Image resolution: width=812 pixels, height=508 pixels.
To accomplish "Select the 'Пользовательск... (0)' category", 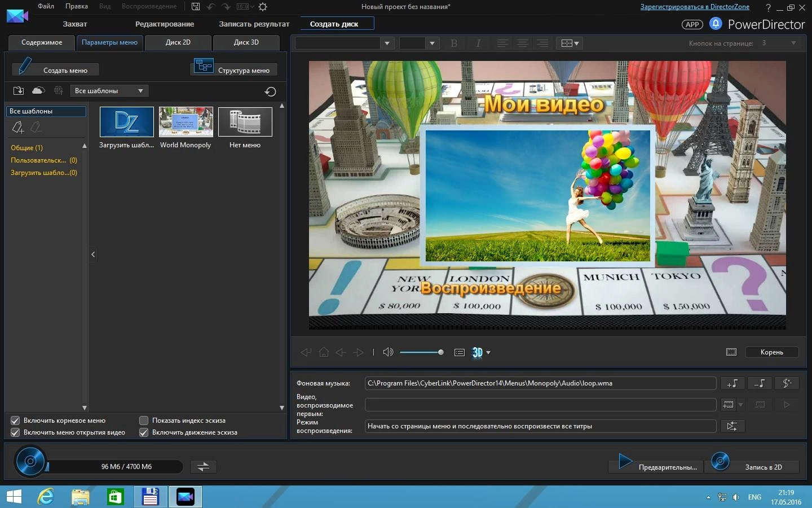I will coord(44,160).
